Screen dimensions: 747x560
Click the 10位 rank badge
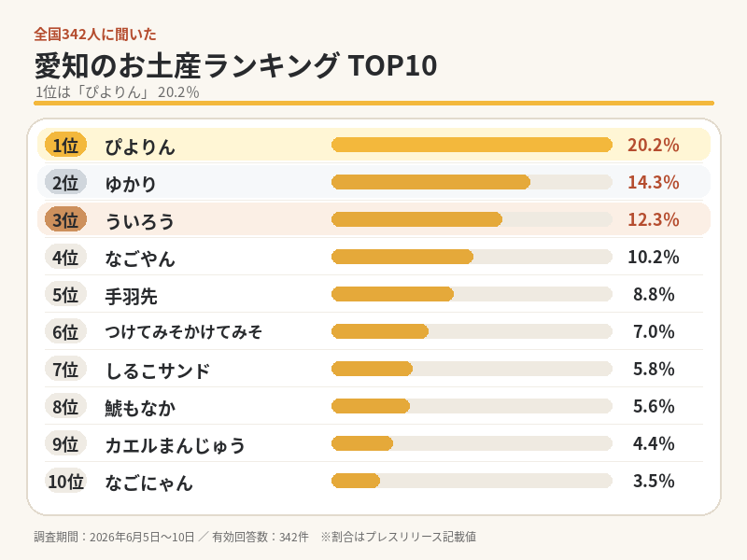[65, 481]
